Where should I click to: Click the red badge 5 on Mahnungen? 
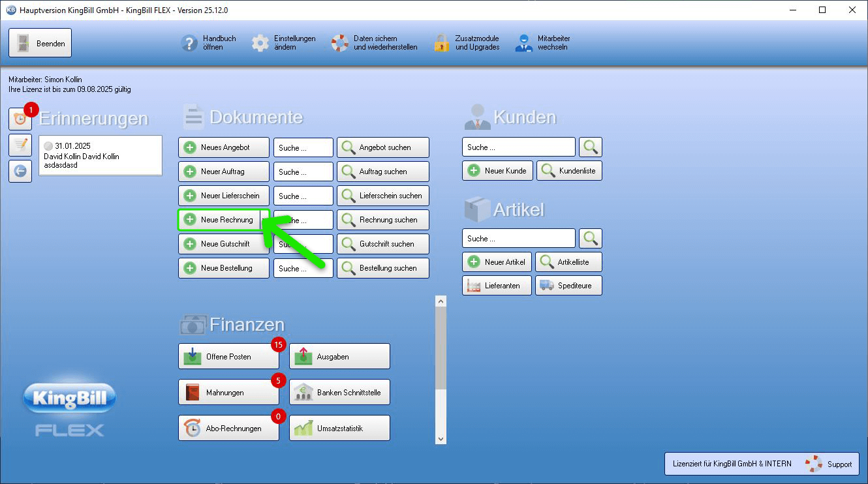click(279, 380)
